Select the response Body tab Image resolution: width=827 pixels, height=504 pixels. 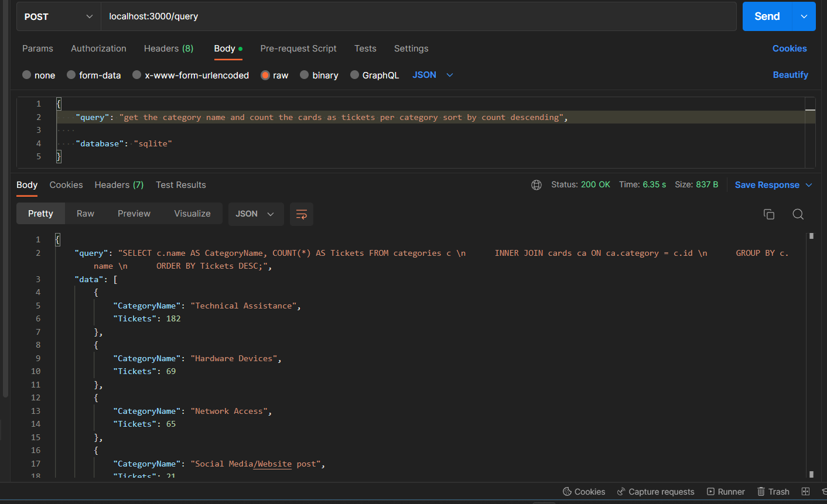(x=27, y=185)
